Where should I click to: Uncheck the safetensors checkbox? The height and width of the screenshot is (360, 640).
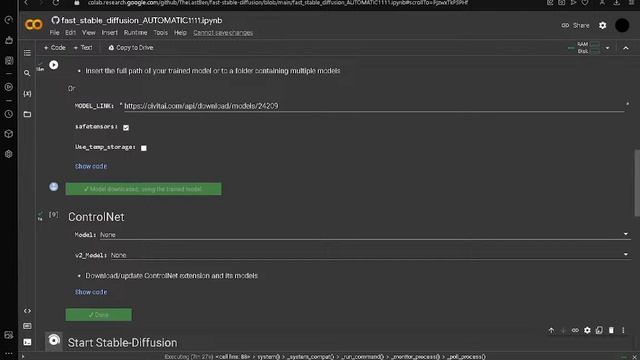(126, 127)
